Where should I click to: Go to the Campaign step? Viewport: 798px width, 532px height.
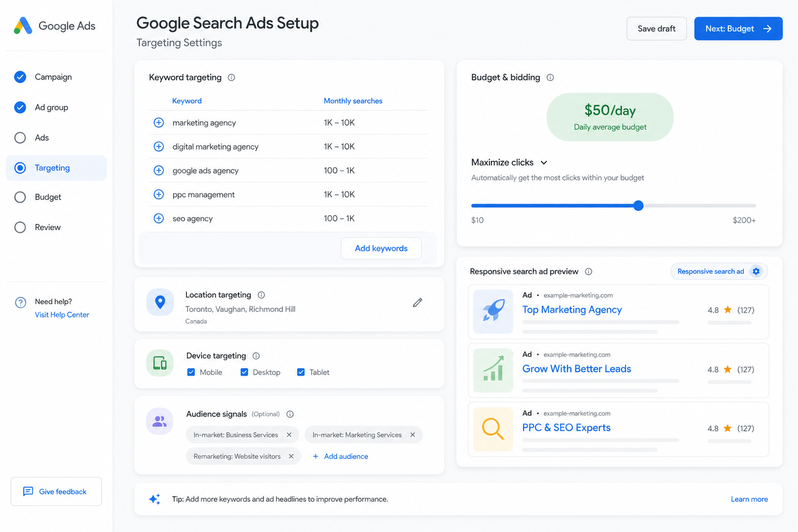(x=56, y=77)
